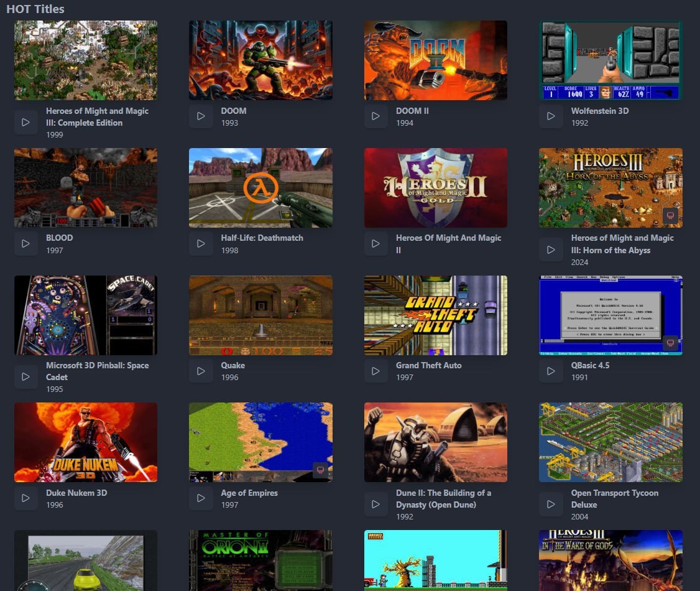The height and width of the screenshot is (591, 700).
Task: Open the 'Wolfenstein 3D' title link
Action: 599,111
